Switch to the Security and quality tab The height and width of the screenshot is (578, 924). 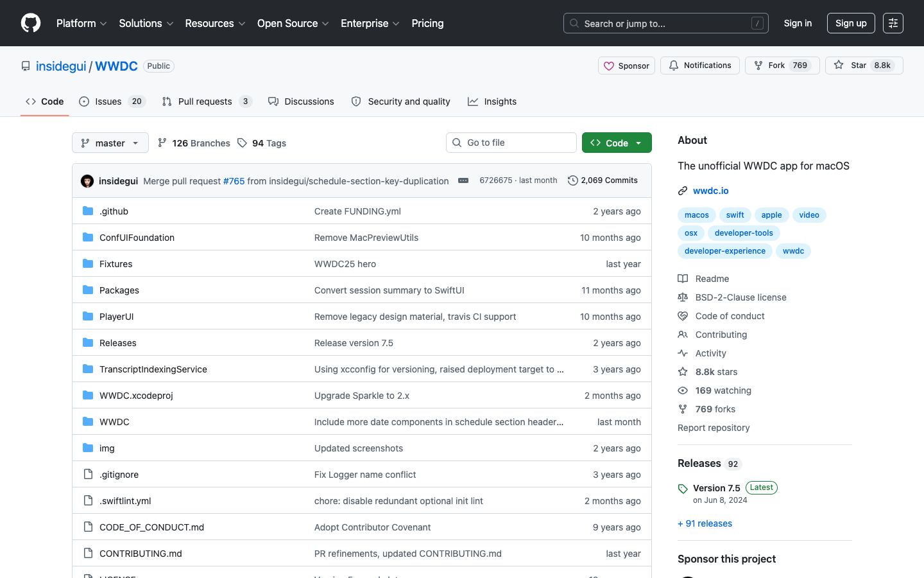pos(401,101)
